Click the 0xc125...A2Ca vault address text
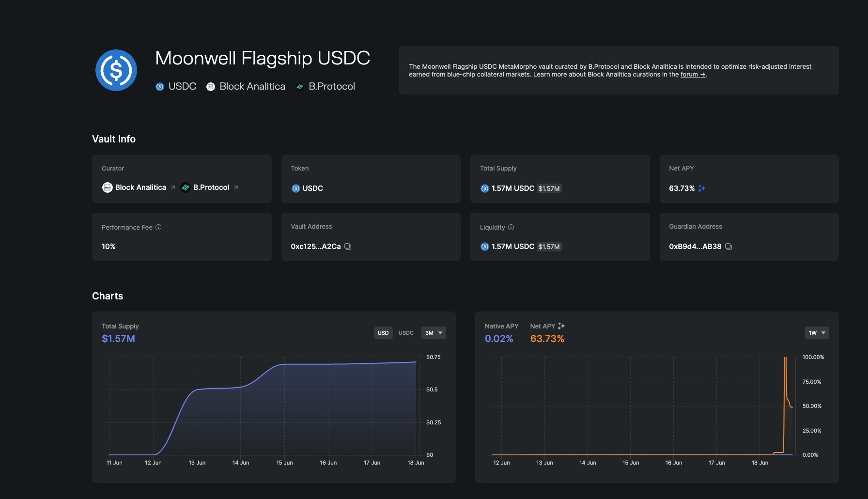The image size is (868, 499). (316, 247)
